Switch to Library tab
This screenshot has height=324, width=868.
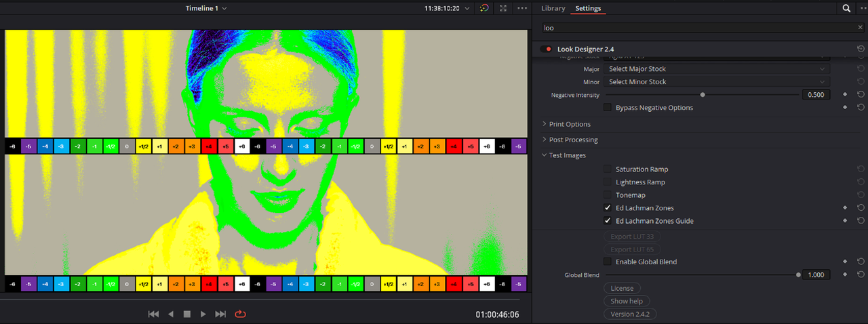pos(553,8)
